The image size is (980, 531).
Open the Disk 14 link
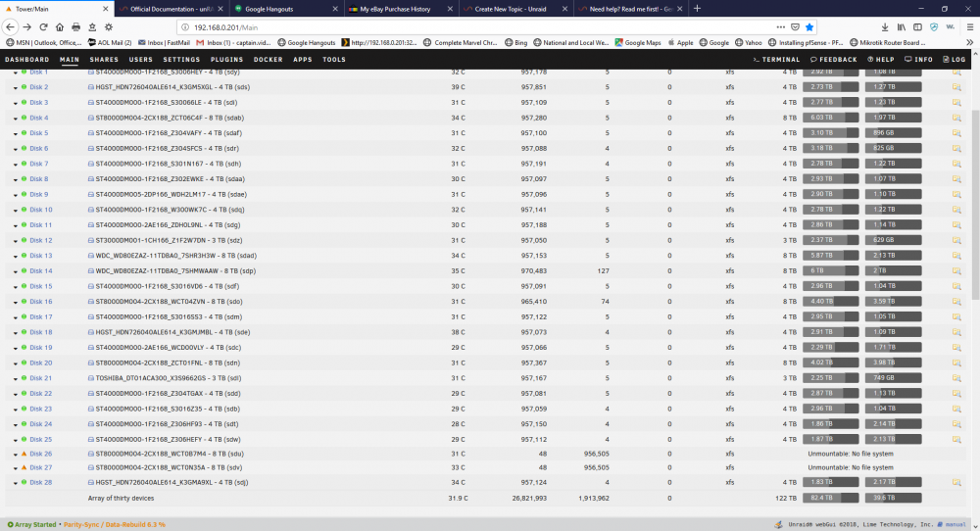tap(40, 271)
